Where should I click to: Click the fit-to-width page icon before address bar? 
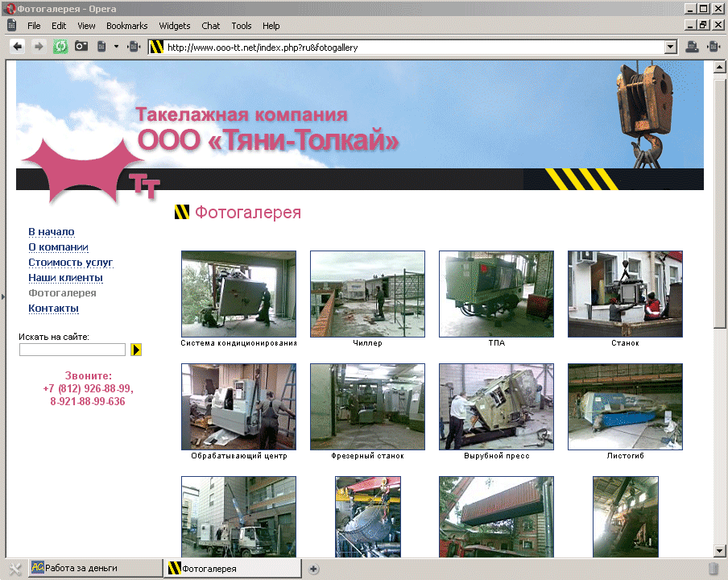coord(134,47)
